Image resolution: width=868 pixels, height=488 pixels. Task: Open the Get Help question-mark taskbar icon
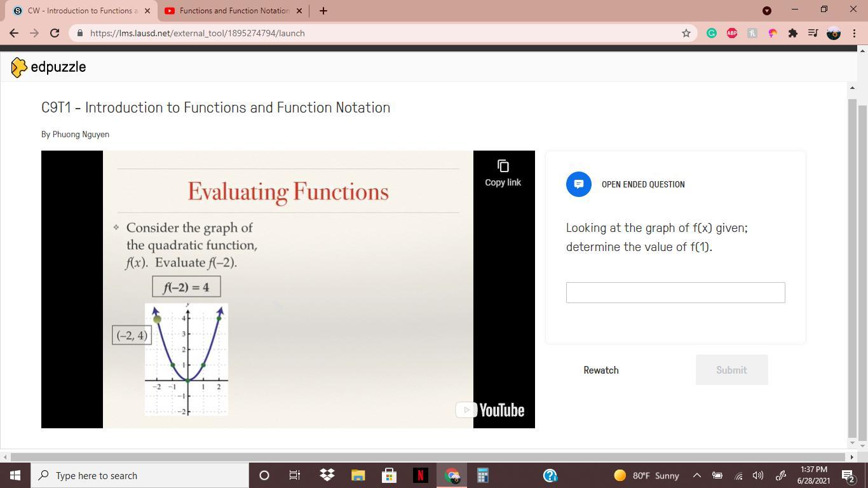(x=550, y=475)
